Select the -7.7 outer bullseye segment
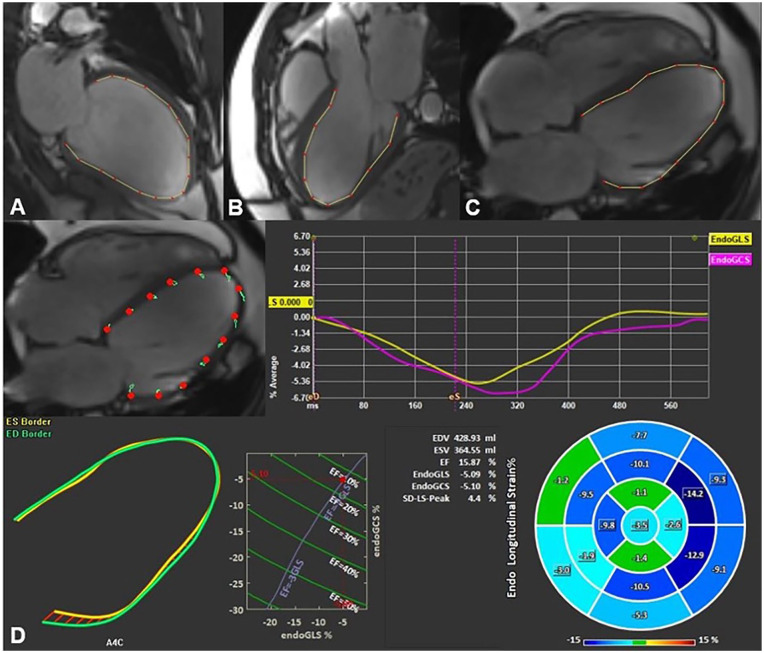Screen dimensions: 764x653 pyautogui.click(x=636, y=437)
